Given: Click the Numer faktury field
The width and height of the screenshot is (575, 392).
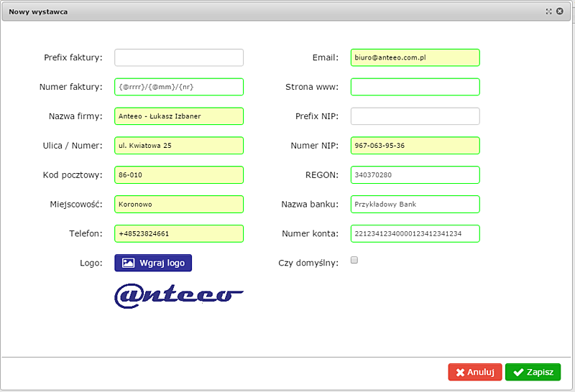Looking at the screenshot, I should tap(179, 87).
